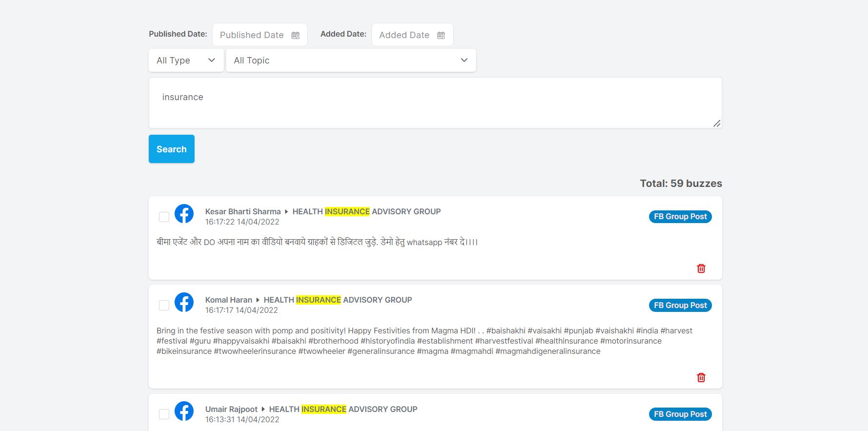Click FB Group Post badge on Umair's post
The width and height of the screenshot is (868, 431).
[680, 414]
